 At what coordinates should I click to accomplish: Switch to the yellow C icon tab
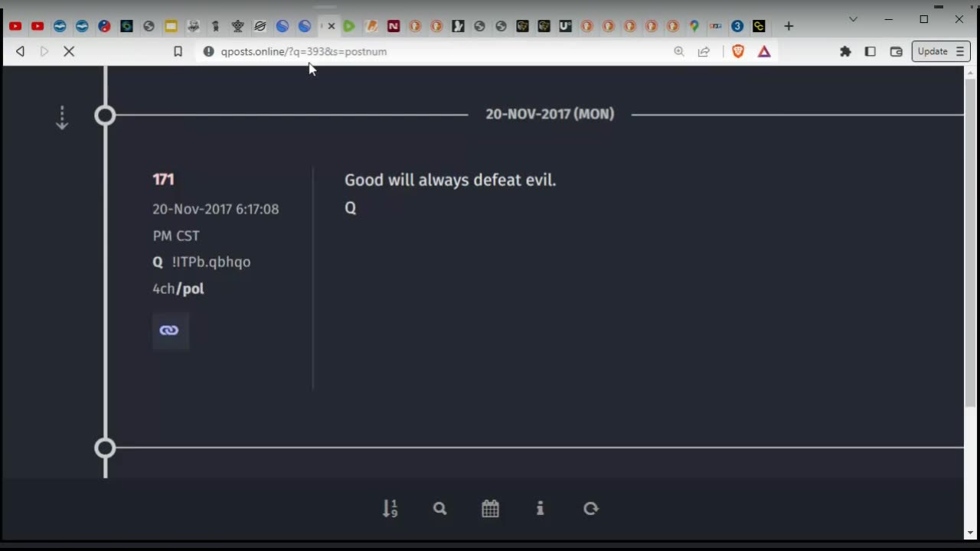pos(759,26)
